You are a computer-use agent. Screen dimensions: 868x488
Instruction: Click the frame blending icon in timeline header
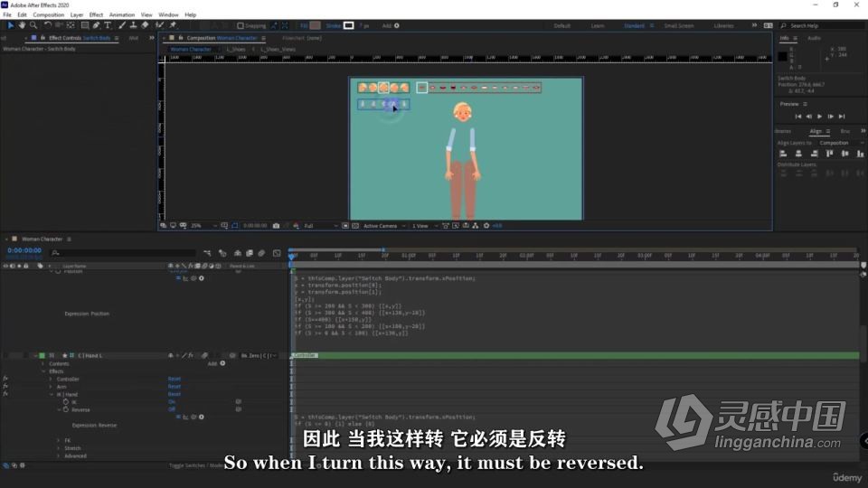point(250,253)
